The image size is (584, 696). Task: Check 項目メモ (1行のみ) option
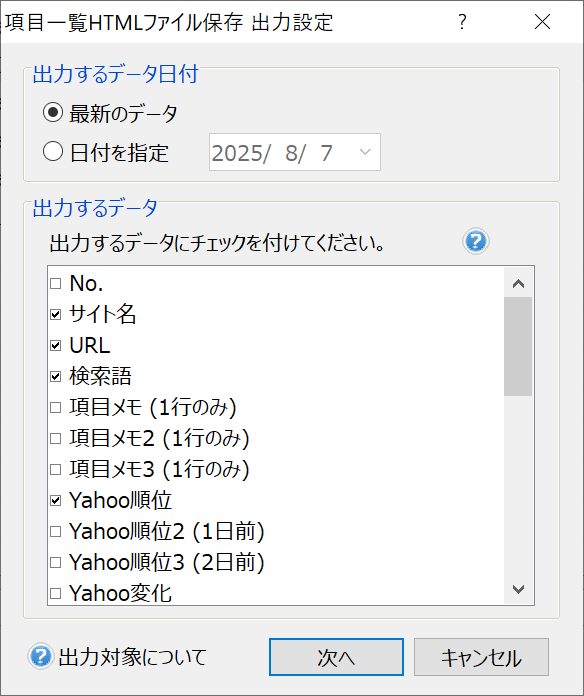click(x=55, y=407)
